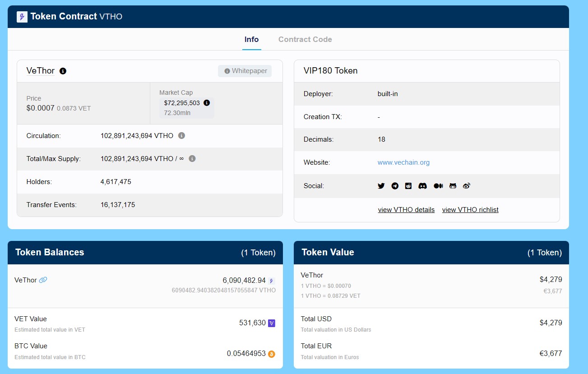588x374 pixels.
Task: Click the 1 VTHO = 0.08729 VET rate text
Action: point(331,296)
